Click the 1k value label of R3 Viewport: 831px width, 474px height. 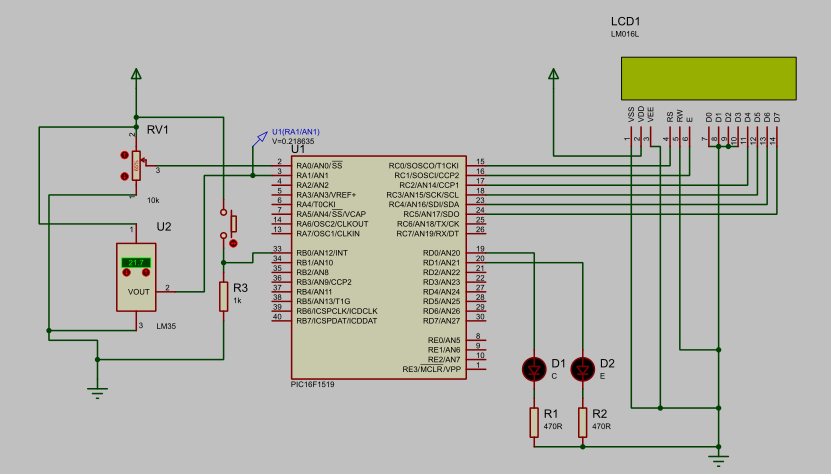click(x=237, y=301)
